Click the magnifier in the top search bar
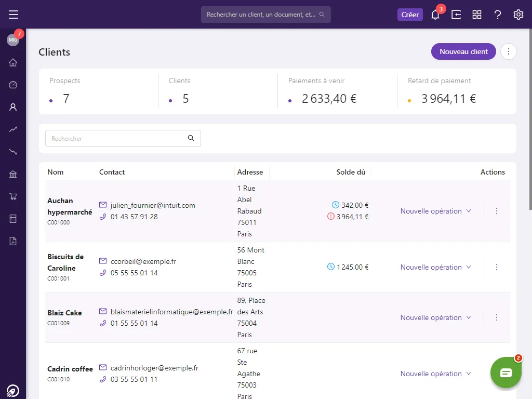 (322, 15)
